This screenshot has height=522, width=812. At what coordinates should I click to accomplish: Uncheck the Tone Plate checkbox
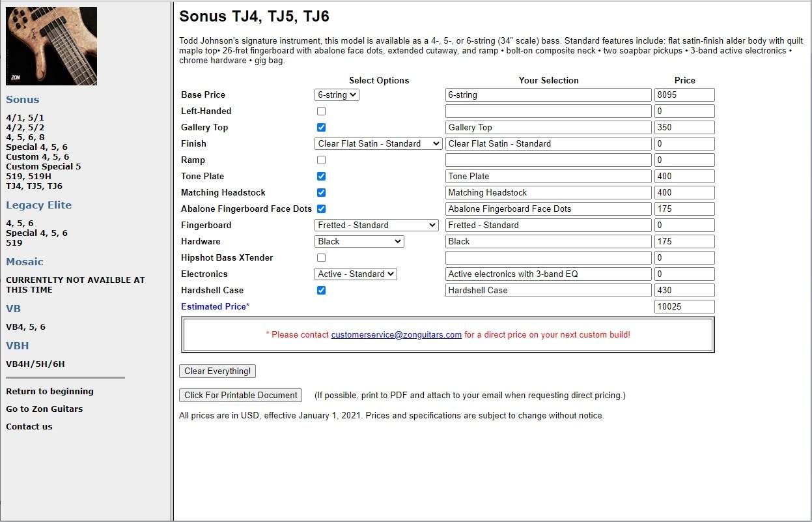click(321, 177)
